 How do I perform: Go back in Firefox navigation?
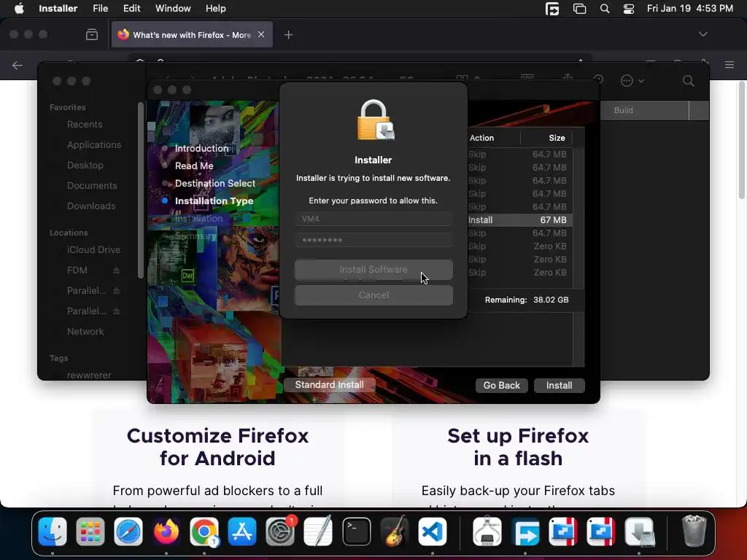coord(18,65)
